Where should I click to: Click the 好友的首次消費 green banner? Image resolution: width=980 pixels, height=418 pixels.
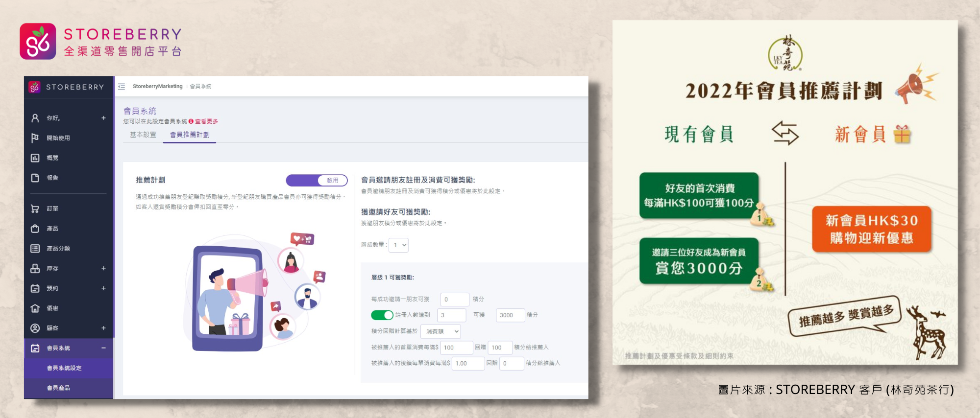[699, 195]
